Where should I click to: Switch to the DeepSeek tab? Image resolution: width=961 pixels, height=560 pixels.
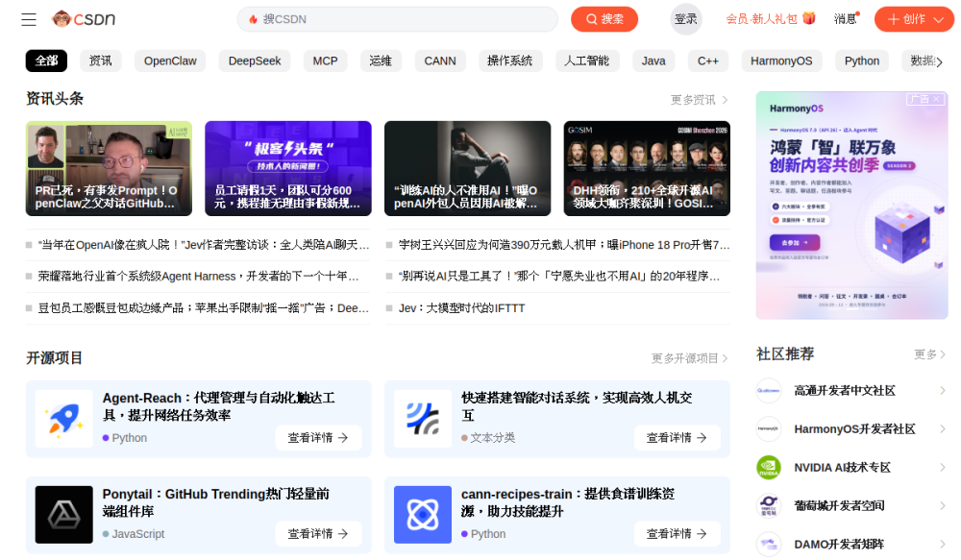point(255,61)
